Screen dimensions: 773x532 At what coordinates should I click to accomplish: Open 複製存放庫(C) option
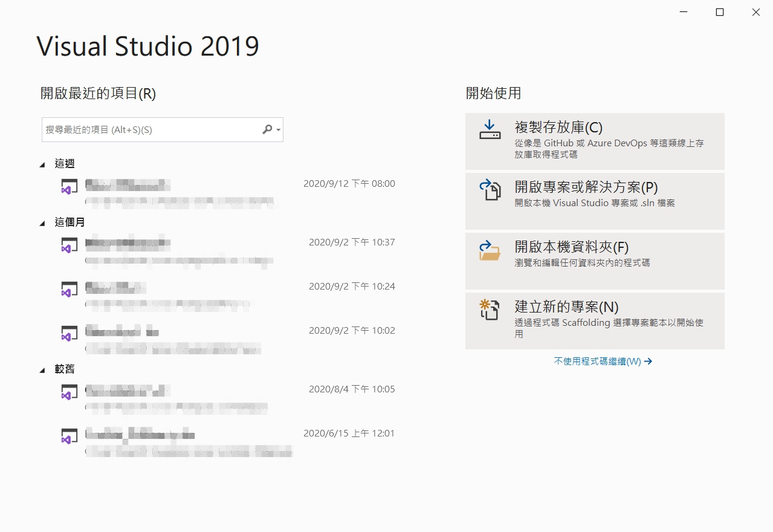pos(595,141)
